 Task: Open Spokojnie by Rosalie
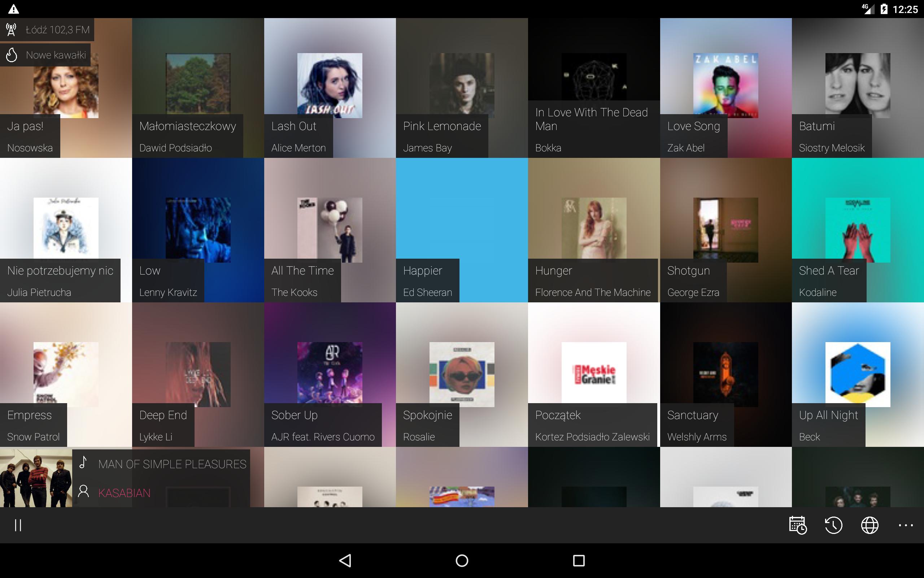462,375
